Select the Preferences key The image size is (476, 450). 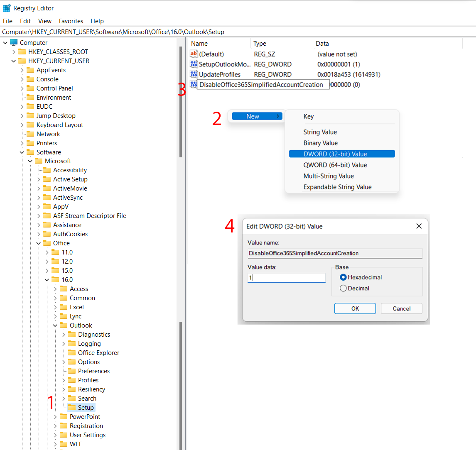pyautogui.click(x=93, y=371)
